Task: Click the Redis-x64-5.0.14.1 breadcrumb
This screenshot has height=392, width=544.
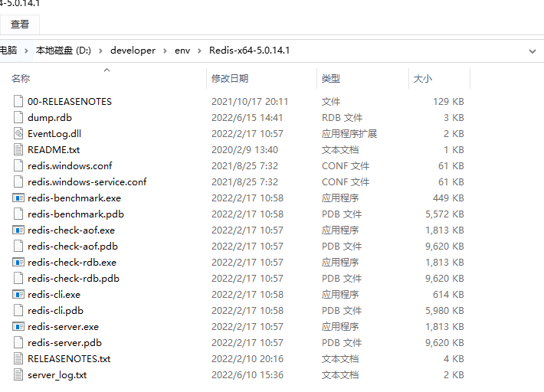Action: click(250, 51)
